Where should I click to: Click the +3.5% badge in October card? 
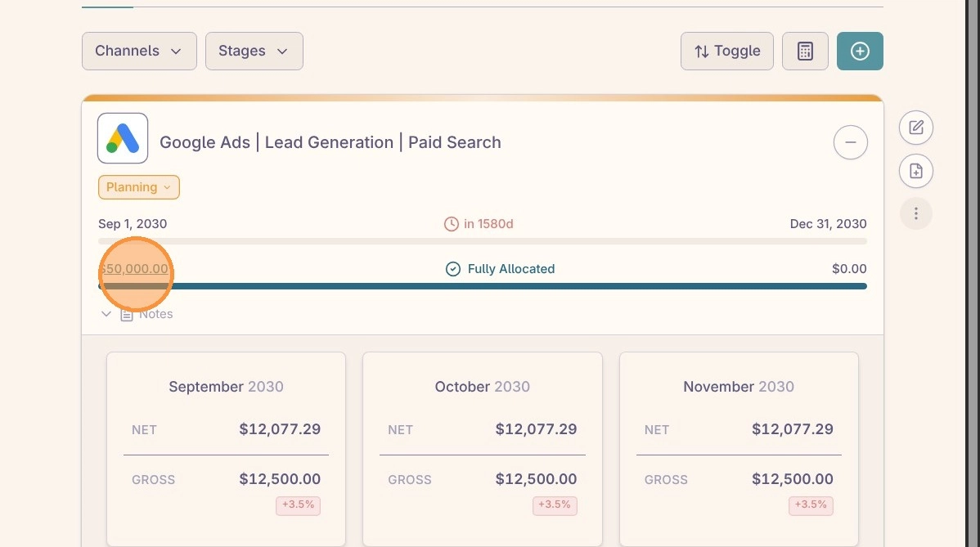pos(555,505)
